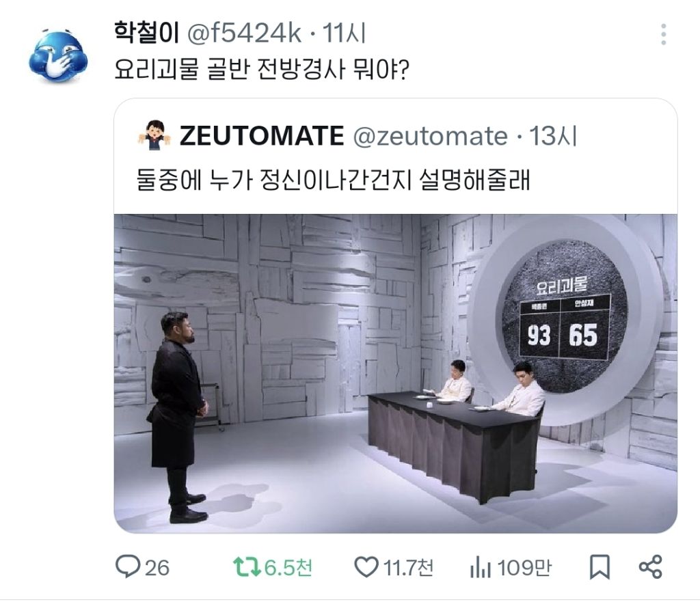The width and height of the screenshot is (700, 602).
Task: Open the tweet text 요리괴물 골반 전방경사
Action: (262, 70)
